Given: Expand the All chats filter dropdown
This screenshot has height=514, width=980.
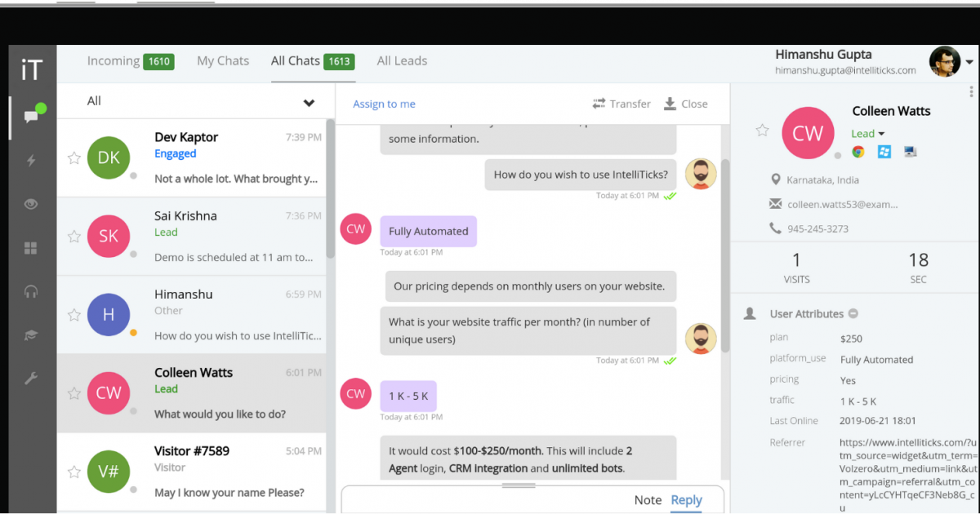Looking at the screenshot, I should [x=309, y=103].
